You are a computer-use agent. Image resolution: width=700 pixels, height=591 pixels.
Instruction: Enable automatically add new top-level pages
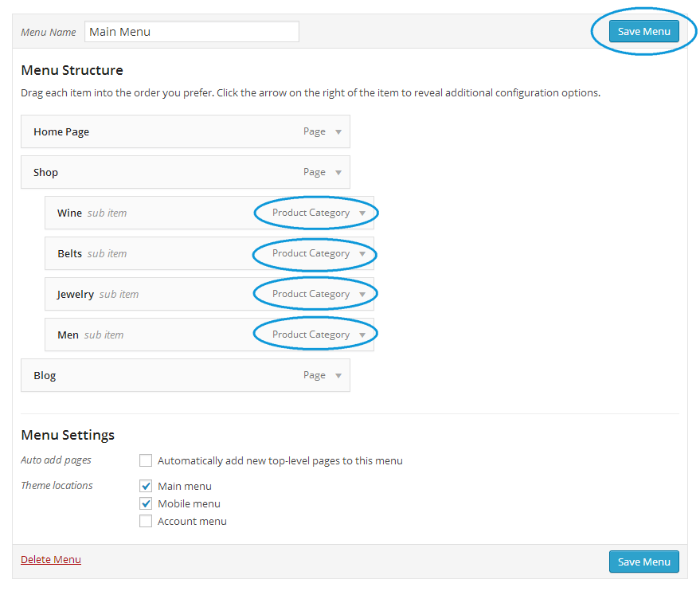[146, 460]
